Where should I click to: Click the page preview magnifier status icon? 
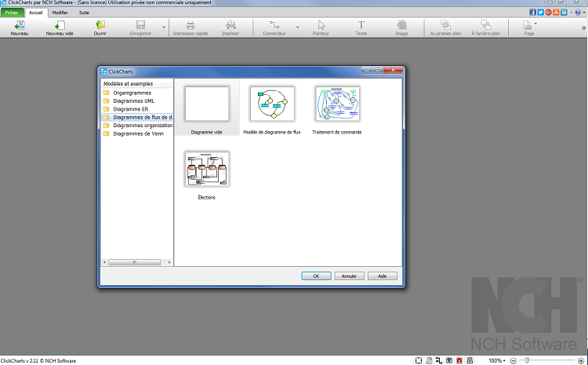point(429,360)
